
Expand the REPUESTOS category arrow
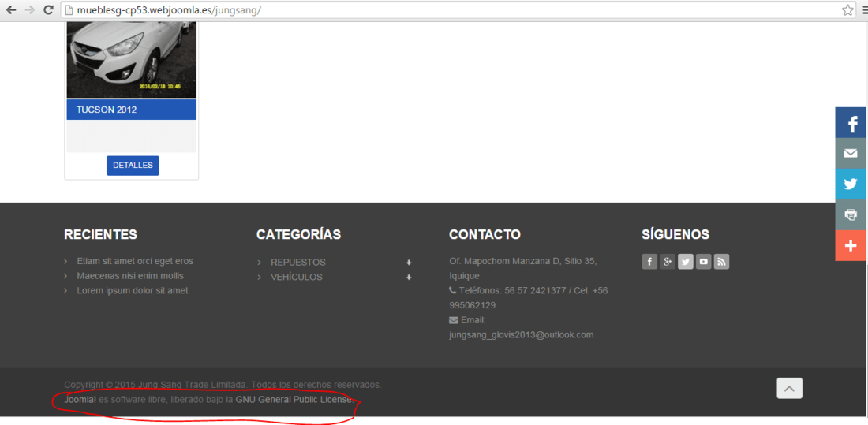tap(409, 263)
